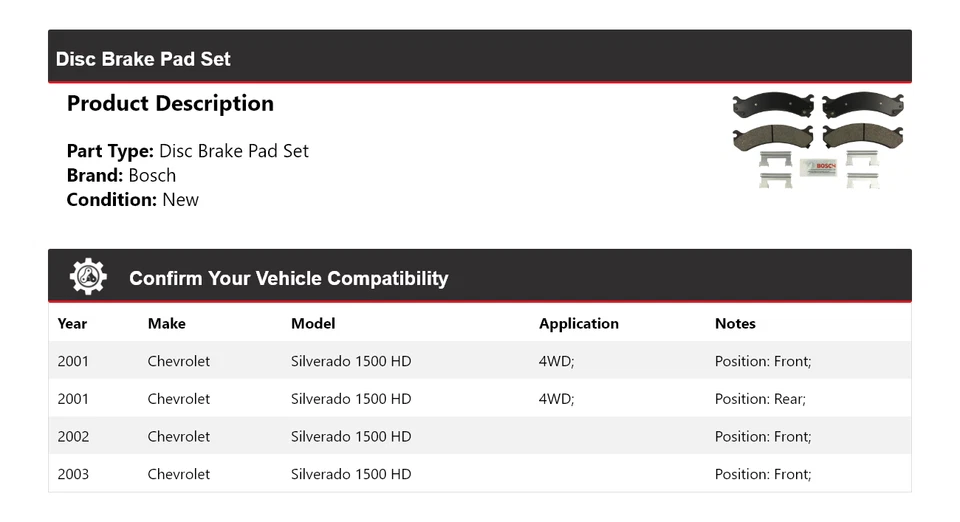Click the Product Description heading
The width and height of the screenshot is (960, 522).
point(170,103)
